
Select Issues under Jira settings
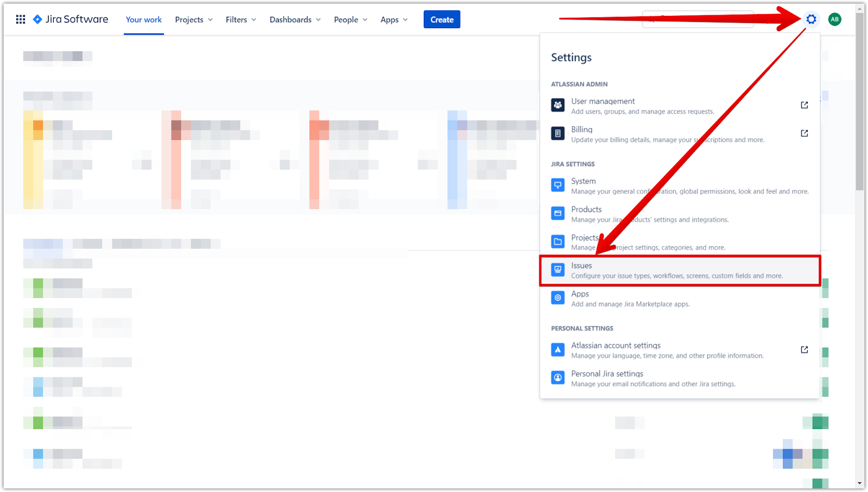pos(680,270)
